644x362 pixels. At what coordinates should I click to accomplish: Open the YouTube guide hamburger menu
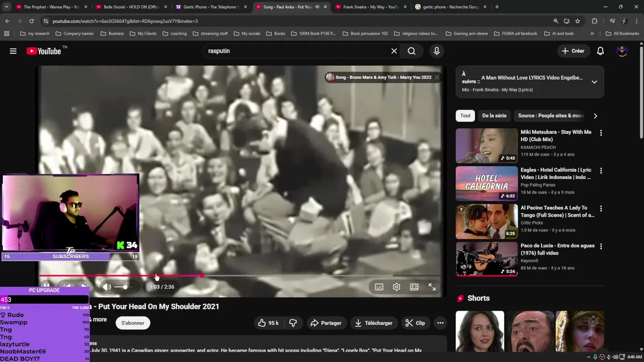[13, 51]
